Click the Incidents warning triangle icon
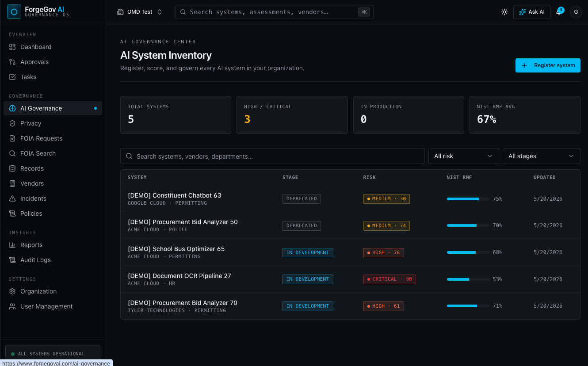This screenshot has width=588, height=366. click(x=12, y=198)
